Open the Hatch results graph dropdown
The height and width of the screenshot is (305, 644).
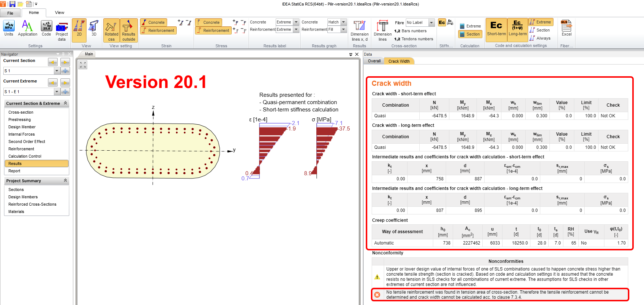tap(343, 22)
